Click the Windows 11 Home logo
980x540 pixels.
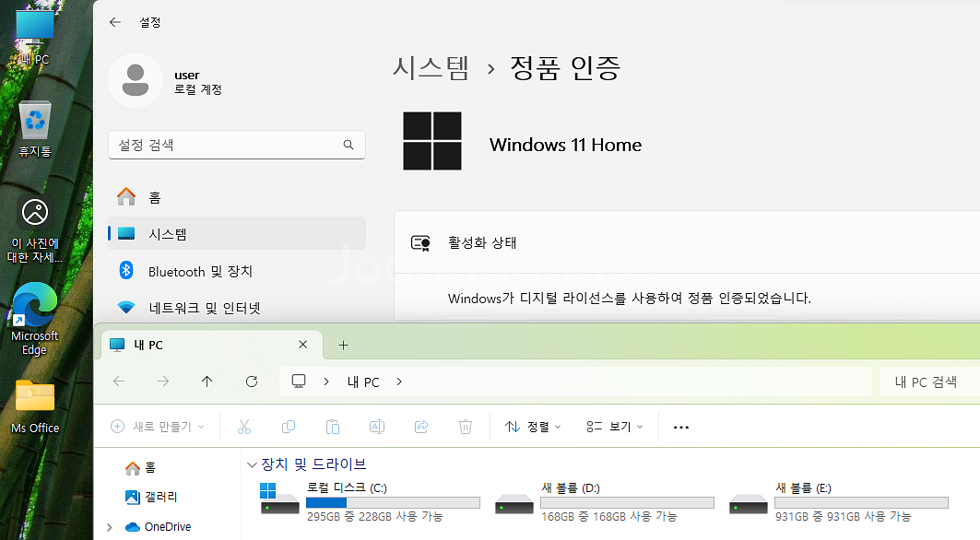pos(432,141)
